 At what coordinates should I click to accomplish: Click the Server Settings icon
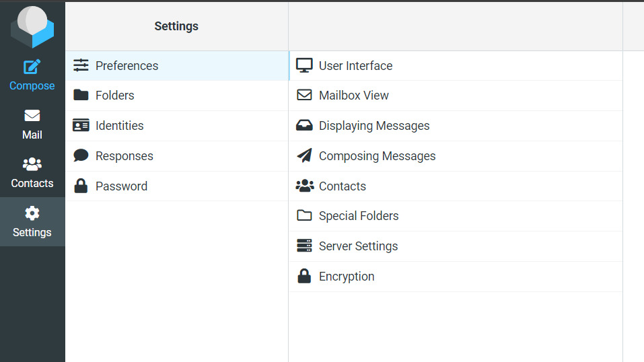[x=304, y=246]
